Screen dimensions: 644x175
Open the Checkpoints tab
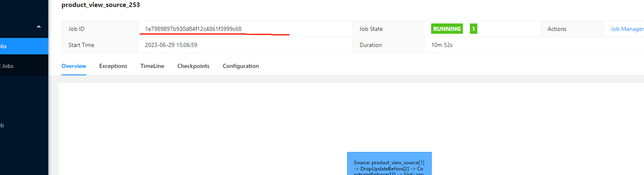[x=193, y=66]
